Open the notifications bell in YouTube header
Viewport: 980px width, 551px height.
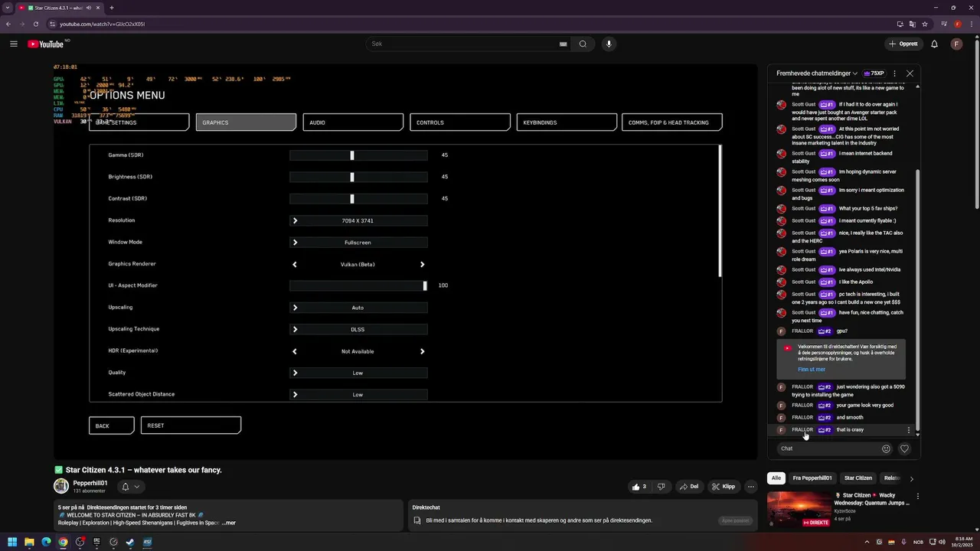pos(934,44)
